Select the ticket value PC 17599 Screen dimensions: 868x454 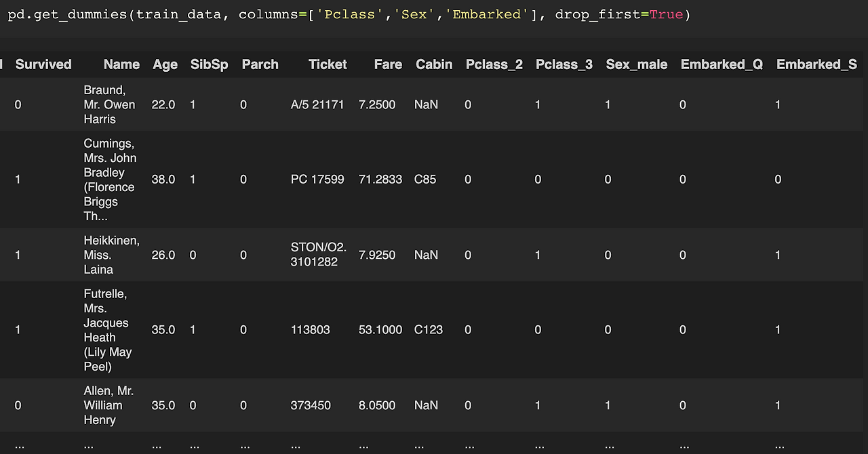(x=317, y=180)
